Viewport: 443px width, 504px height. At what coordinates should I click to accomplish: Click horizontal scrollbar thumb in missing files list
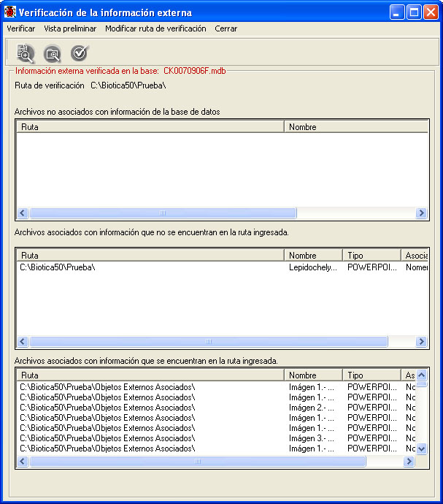(x=209, y=341)
